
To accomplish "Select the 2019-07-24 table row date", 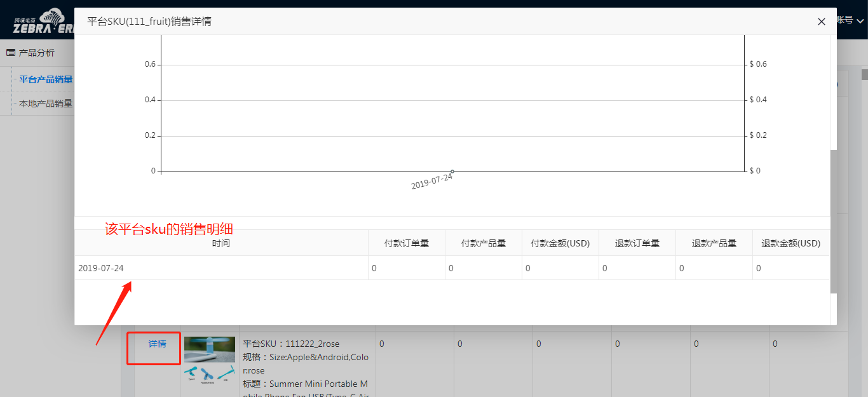I will click(x=101, y=268).
